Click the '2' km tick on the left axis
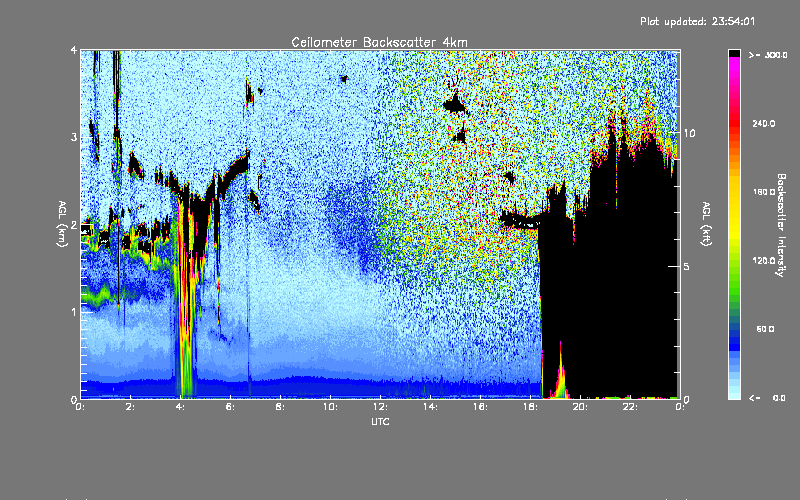Viewport: 800px width, 500px height. click(x=74, y=225)
